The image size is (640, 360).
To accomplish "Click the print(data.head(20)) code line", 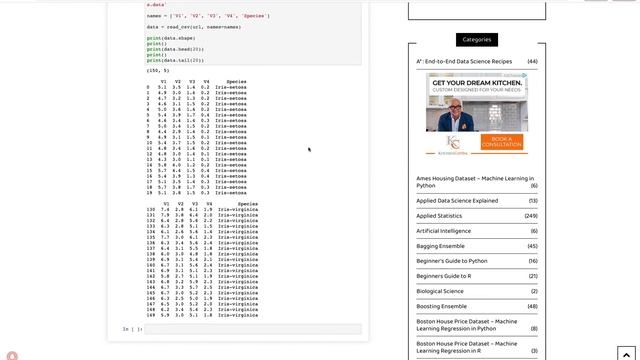I will [x=175, y=49].
